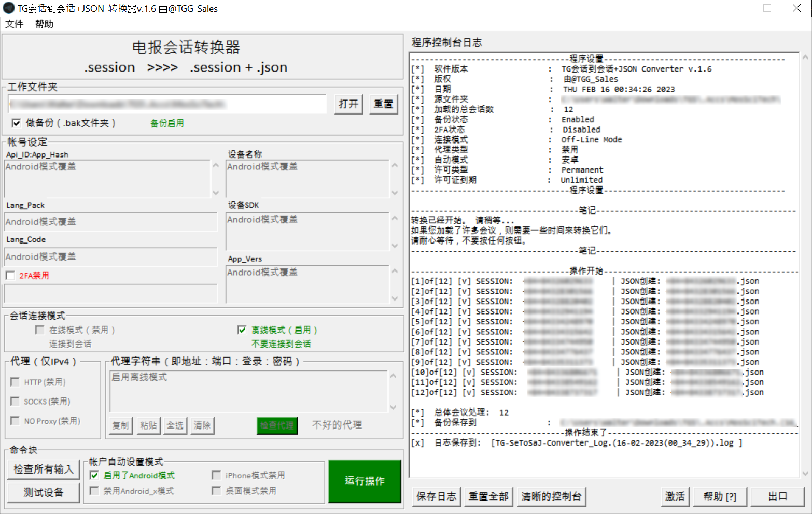Enable the 2FA禁用 checkbox

(10, 275)
